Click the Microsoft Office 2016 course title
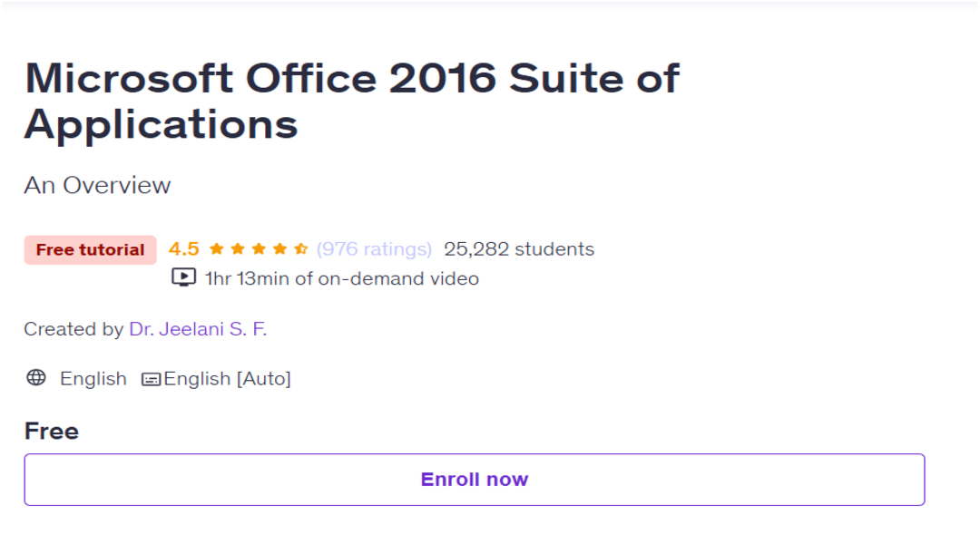This screenshot has width=980, height=544. (351, 101)
